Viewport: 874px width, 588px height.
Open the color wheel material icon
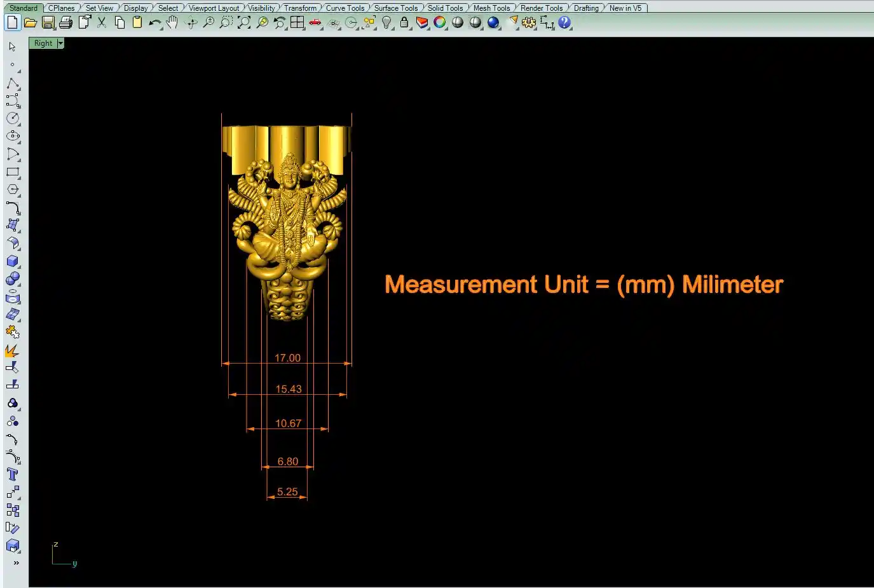440,23
